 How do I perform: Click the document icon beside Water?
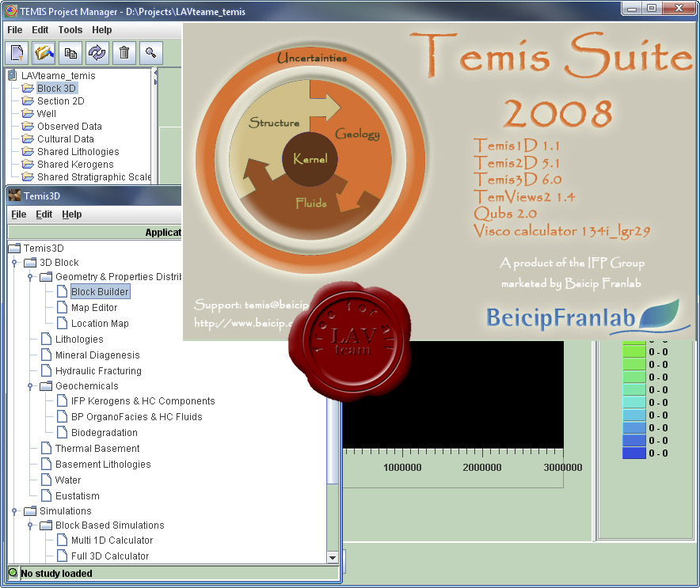tap(46, 480)
